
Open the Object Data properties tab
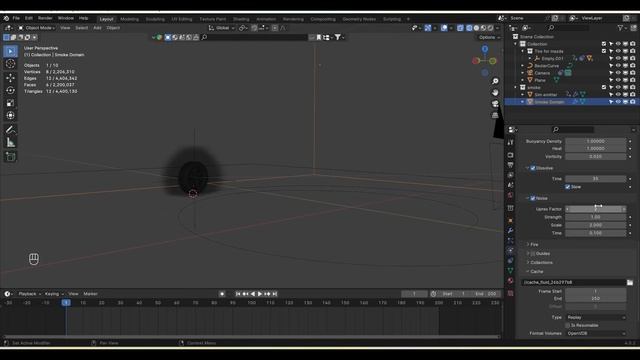click(x=510, y=271)
